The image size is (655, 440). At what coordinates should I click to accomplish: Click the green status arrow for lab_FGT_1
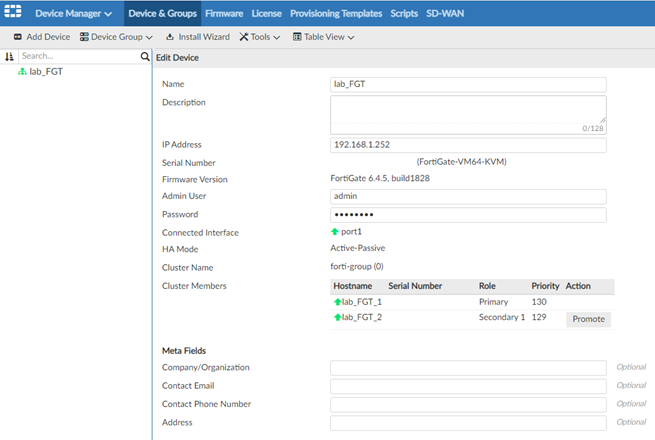(337, 302)
